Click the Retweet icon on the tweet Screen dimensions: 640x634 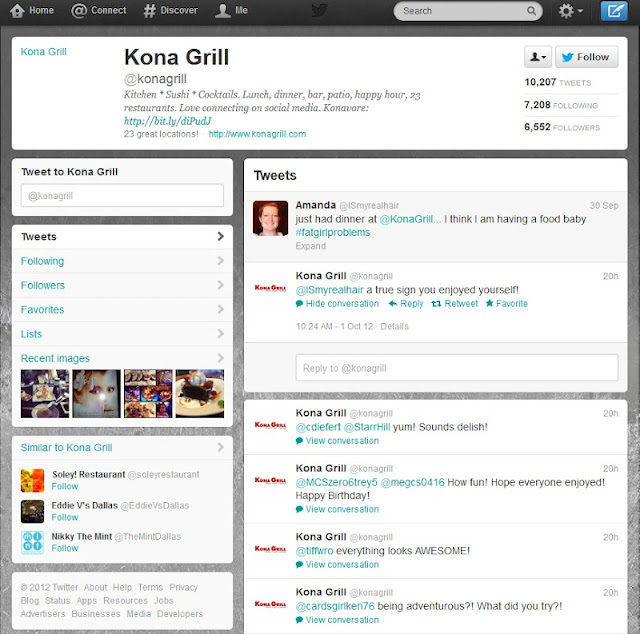coord(436,303)
